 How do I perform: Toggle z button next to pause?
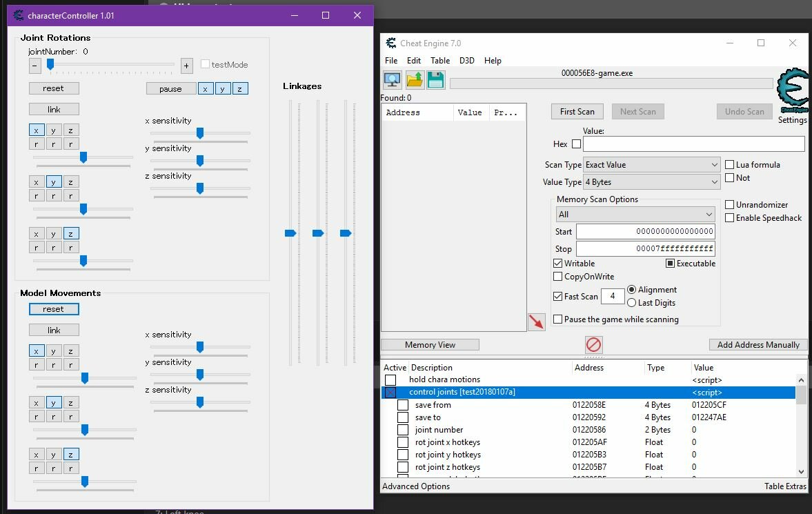(x=240, y=88)
